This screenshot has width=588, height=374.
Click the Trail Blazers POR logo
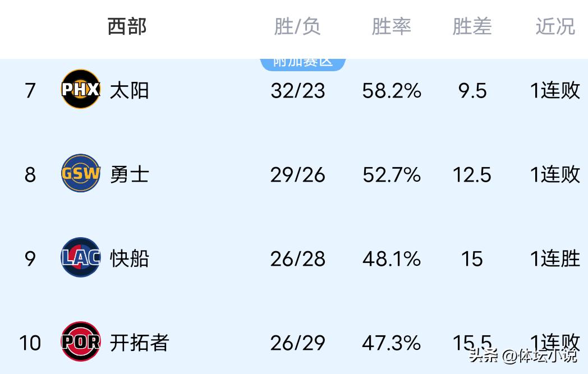[80, 341]
